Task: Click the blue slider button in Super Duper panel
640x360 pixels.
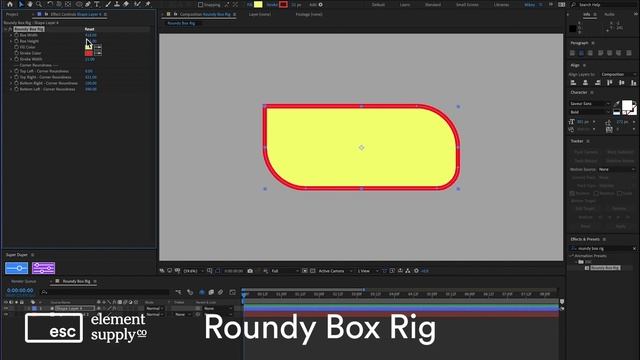Action: (17, 268)
